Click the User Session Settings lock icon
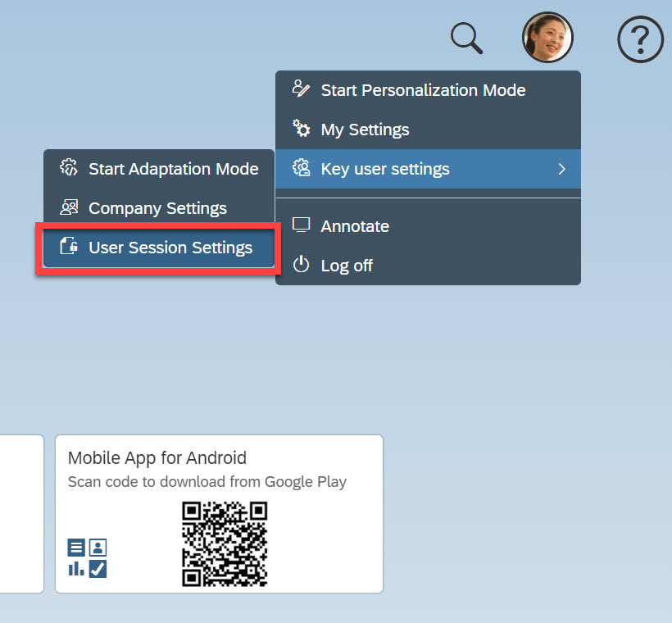672x623 pixels. [69, 246]
